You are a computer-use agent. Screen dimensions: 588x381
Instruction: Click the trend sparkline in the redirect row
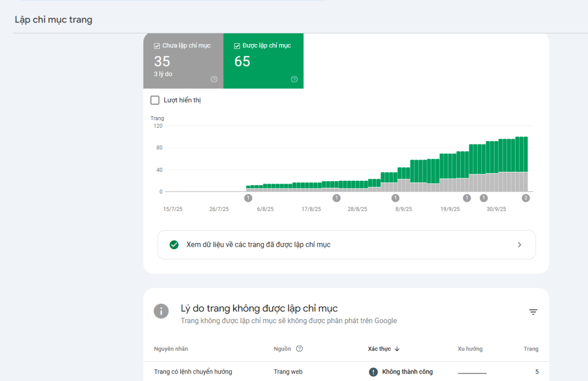(472, 373)
